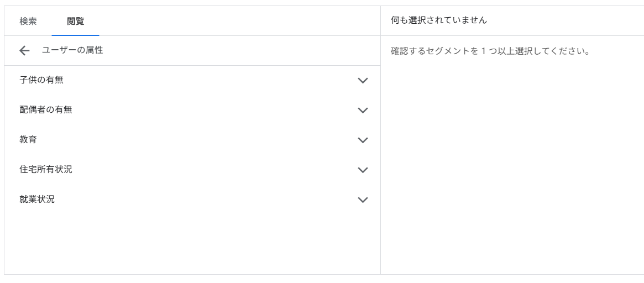Click the 住宅所有状況 category label
Image resolution: width=644 pixels, height=283 pixels.
[x=46, y=170]
